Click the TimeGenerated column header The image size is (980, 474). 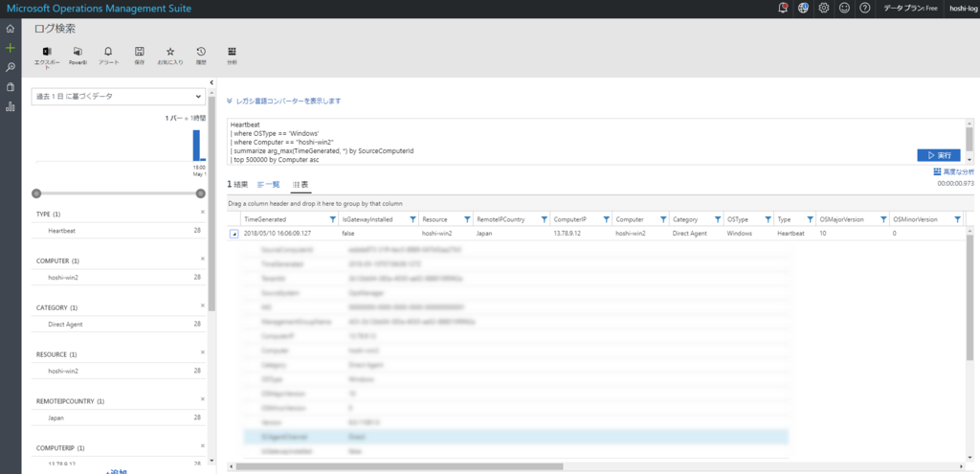tap(265, 219)
